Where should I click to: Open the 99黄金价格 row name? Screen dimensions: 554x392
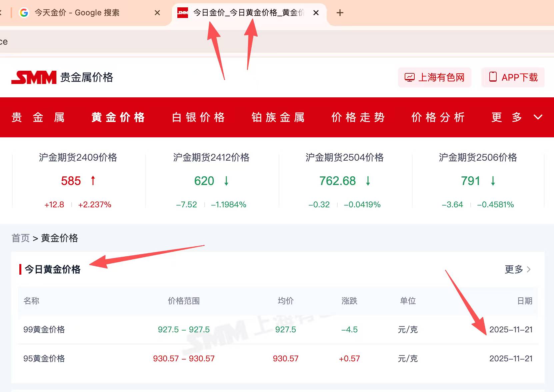44,330
